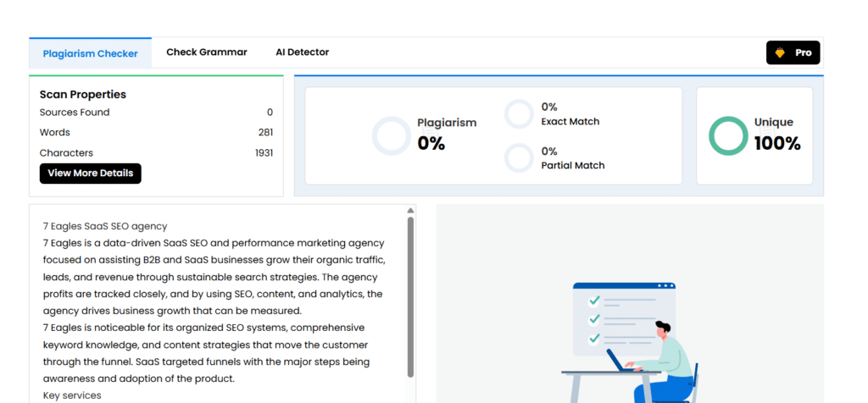Click the 'Key services' line in the text
Image resolution: width=868 pixels, height=403 pixels.
pyautogui.click(x=72, y=395)
